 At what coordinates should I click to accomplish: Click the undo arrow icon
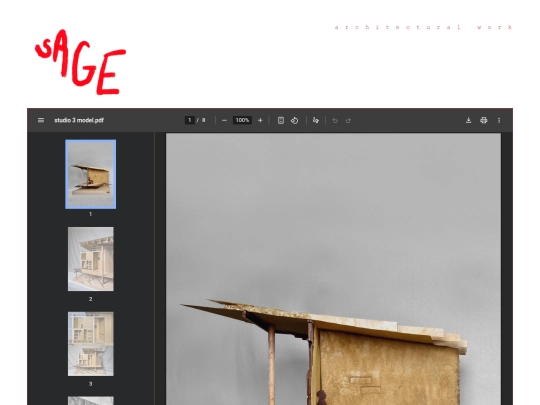[x=335, y=121]
